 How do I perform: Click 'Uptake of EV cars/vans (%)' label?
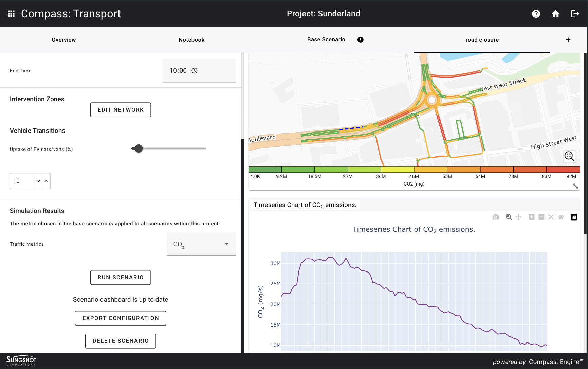41,149
